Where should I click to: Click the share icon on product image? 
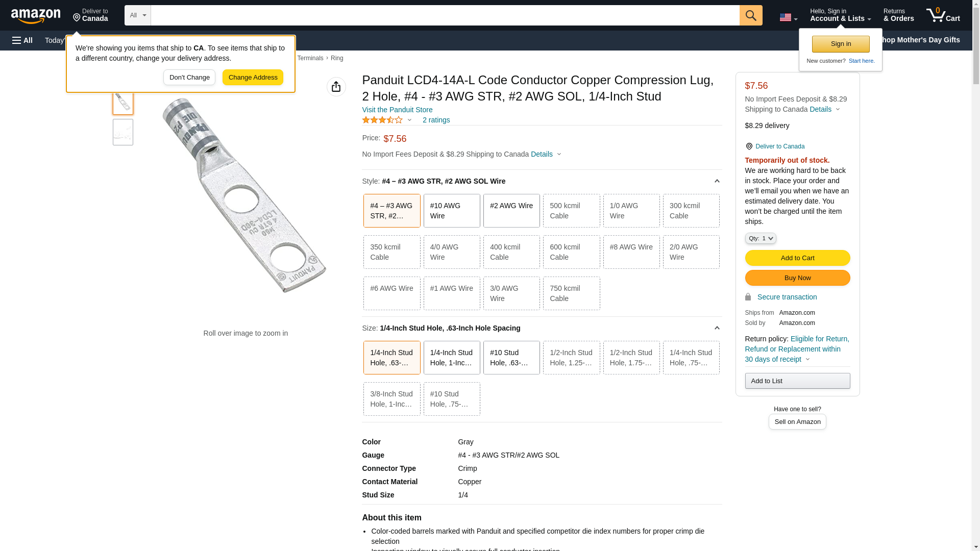click(336, 87)
